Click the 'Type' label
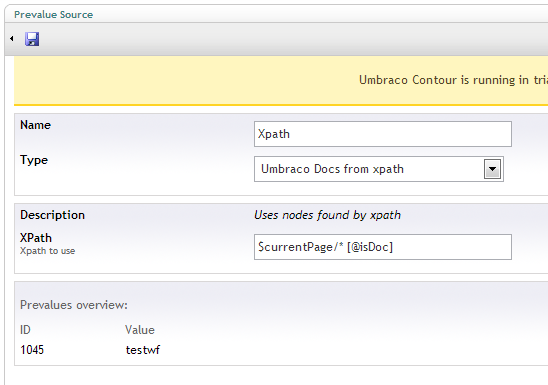The width and height of the screenshot is (548, 385). point(34,160)
